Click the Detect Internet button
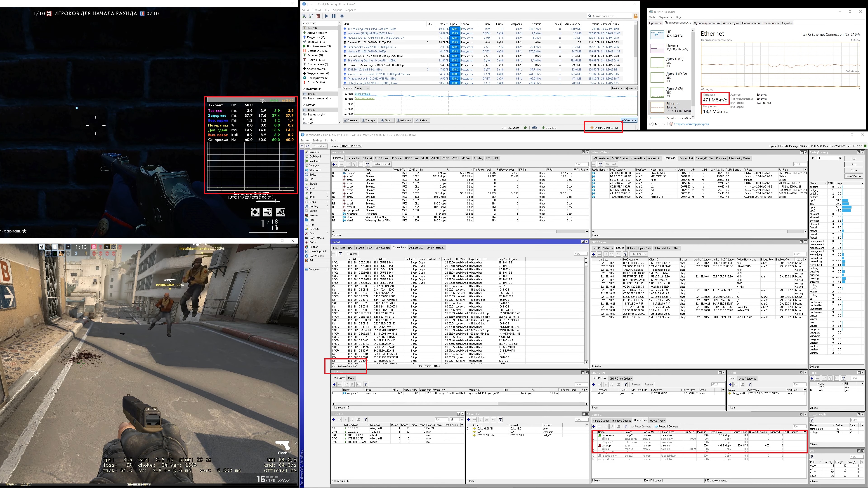Viewport: 868px width, 488px height. click(x=382, y=164)
